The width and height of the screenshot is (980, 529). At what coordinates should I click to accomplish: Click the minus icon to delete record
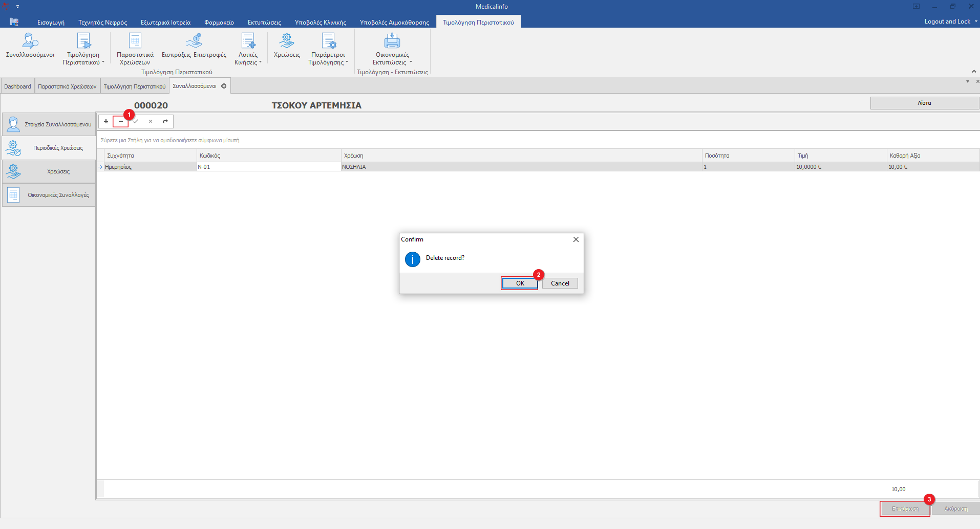coord(121,121)
